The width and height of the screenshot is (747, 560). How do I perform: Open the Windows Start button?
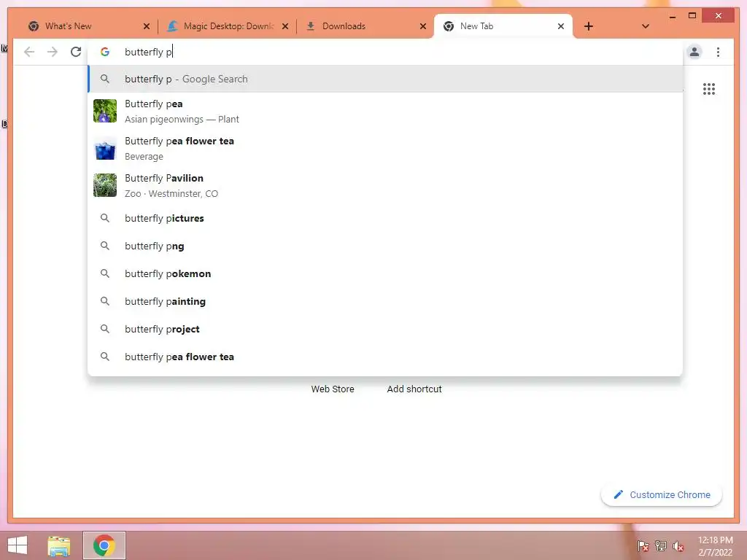point(18,545)
